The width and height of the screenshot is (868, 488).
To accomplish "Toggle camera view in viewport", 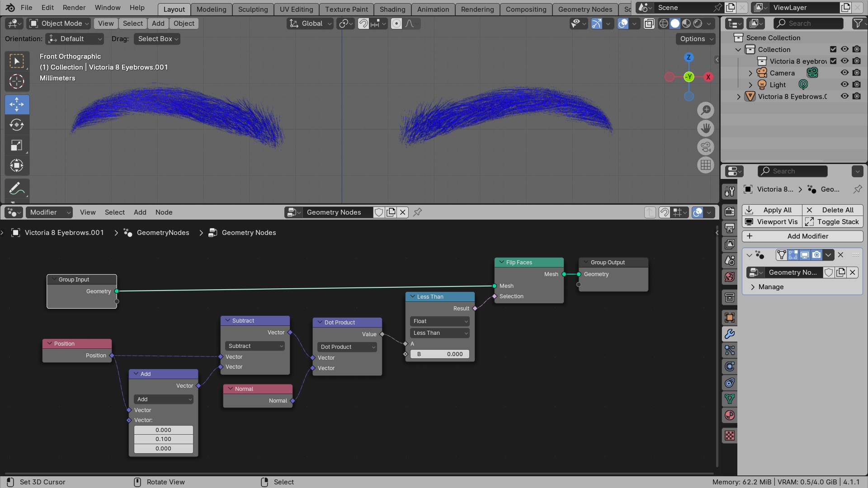I will pos(705,147).
